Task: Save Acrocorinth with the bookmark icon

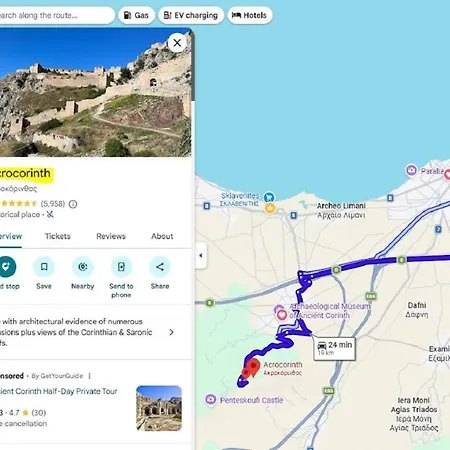Action: tap(44, 267)
